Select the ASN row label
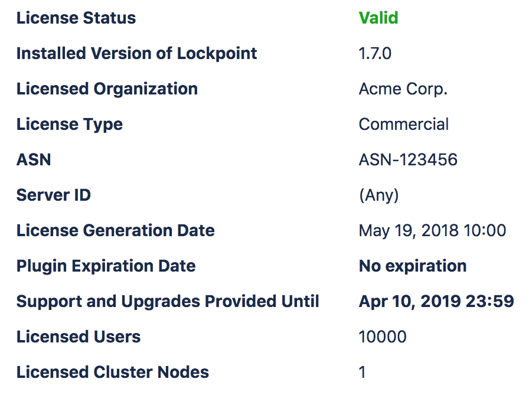This screenshot has height=395, width=532. tap(34, 159)
